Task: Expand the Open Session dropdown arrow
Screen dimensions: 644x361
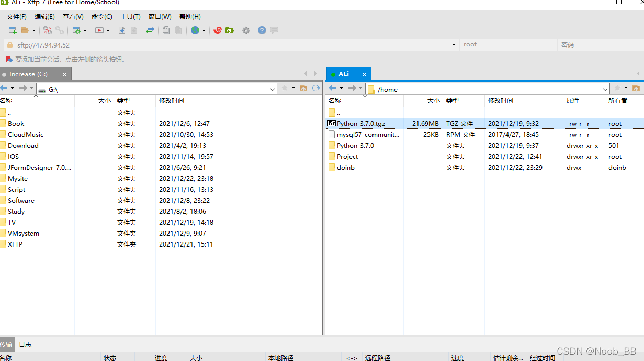Action: click(x=33, y=30)
